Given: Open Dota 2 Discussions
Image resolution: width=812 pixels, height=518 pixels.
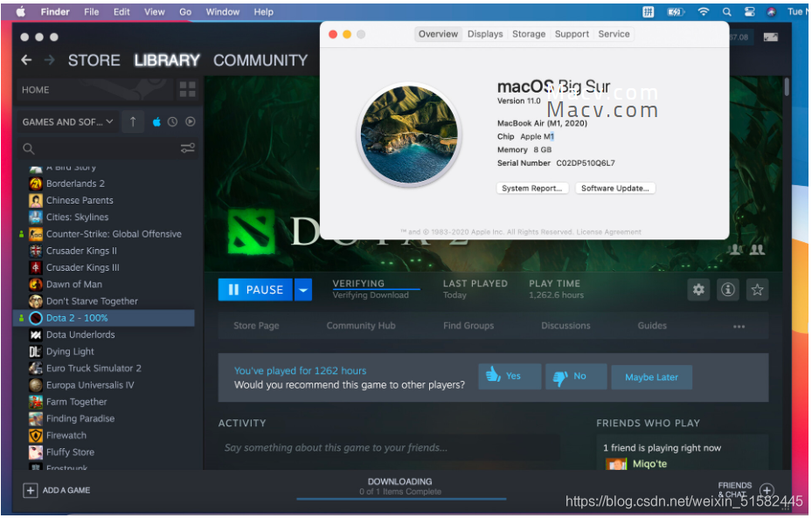Looking at the screenshot, I should pos(566,326).
